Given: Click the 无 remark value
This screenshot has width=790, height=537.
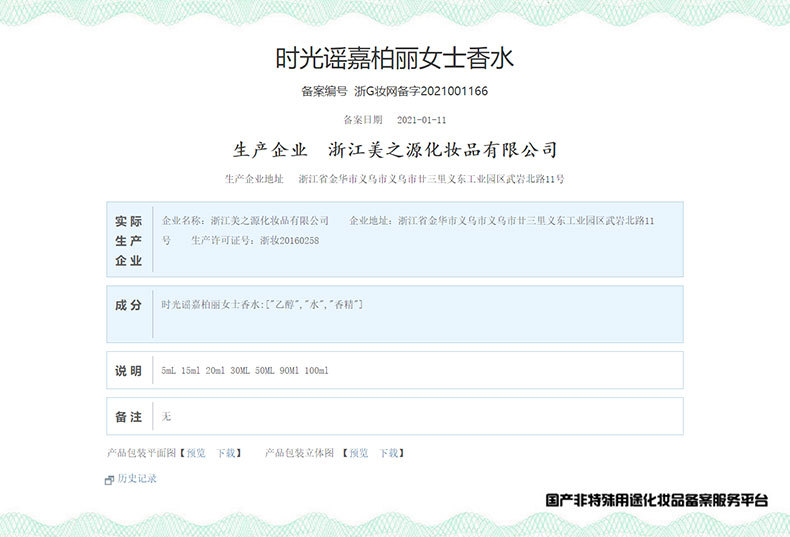Looking at the screenshot, I should (x=166, y=416).
